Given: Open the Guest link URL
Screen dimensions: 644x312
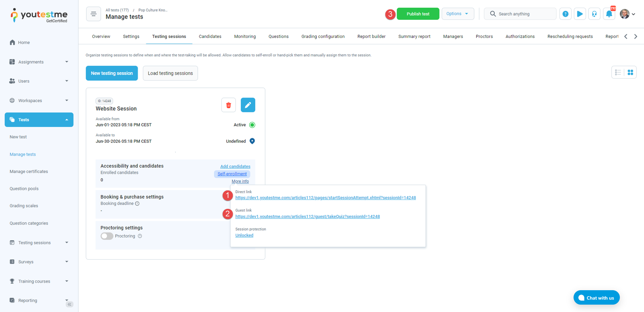Looking at the screenshot, I should point(308,216).
